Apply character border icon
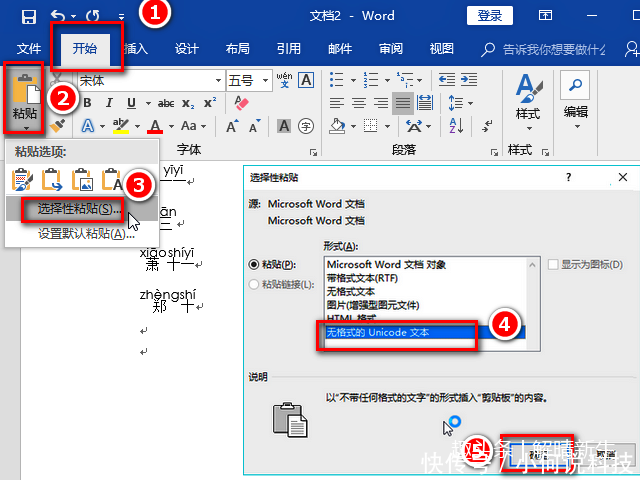Screen dimensions: 640x480 [x=306, y=80]
